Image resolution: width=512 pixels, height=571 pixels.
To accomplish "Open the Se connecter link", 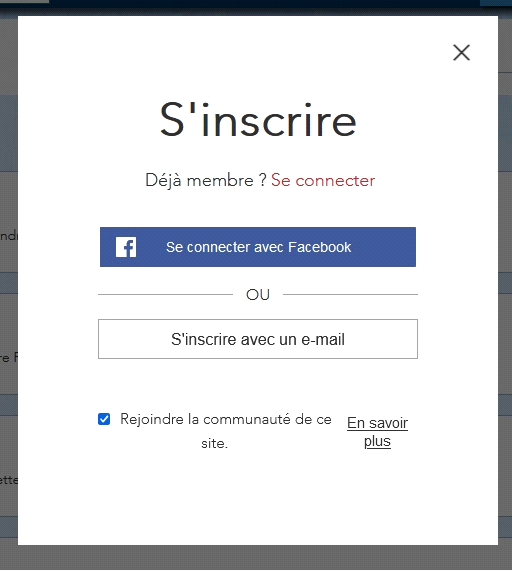I will click(323, 180).
